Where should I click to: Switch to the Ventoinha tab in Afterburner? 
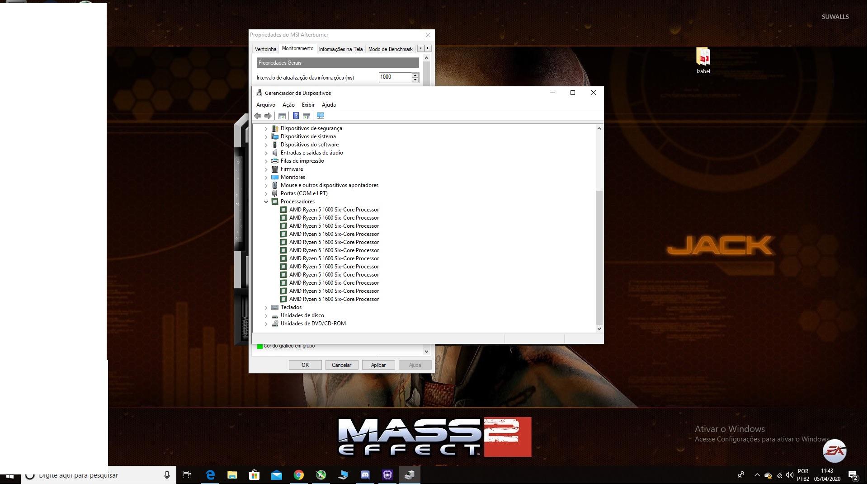tap(265, 49)
